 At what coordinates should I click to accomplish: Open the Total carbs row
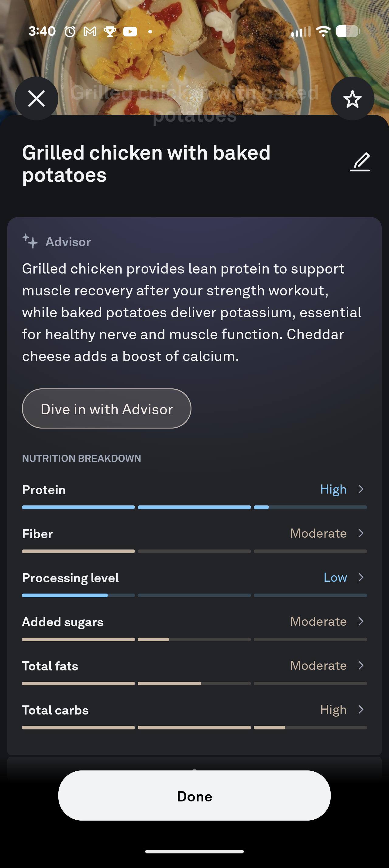pos(194,710)
